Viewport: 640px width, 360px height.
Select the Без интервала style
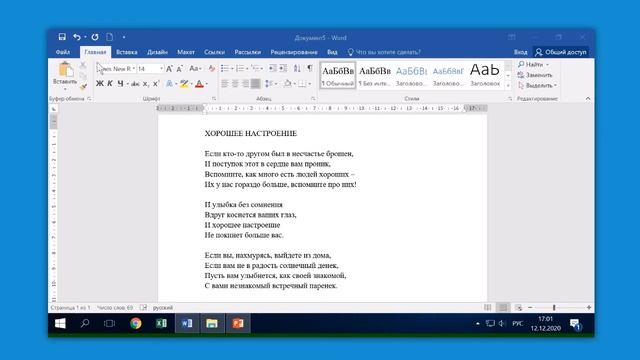[375, 75]
